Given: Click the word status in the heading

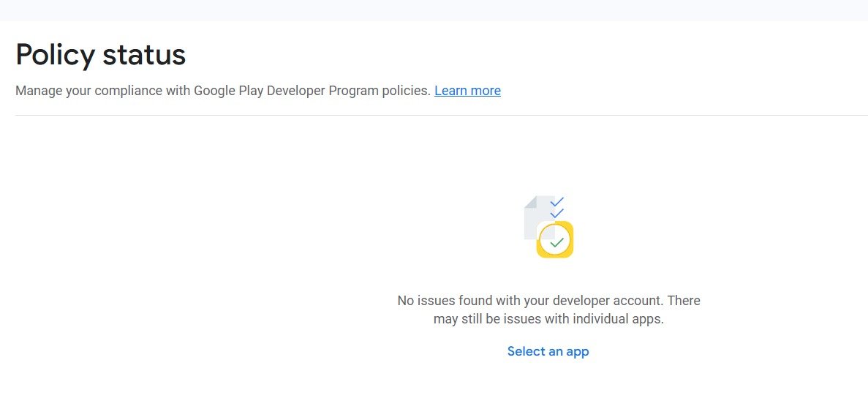Looking at the screenshot, I should (145, 55).
